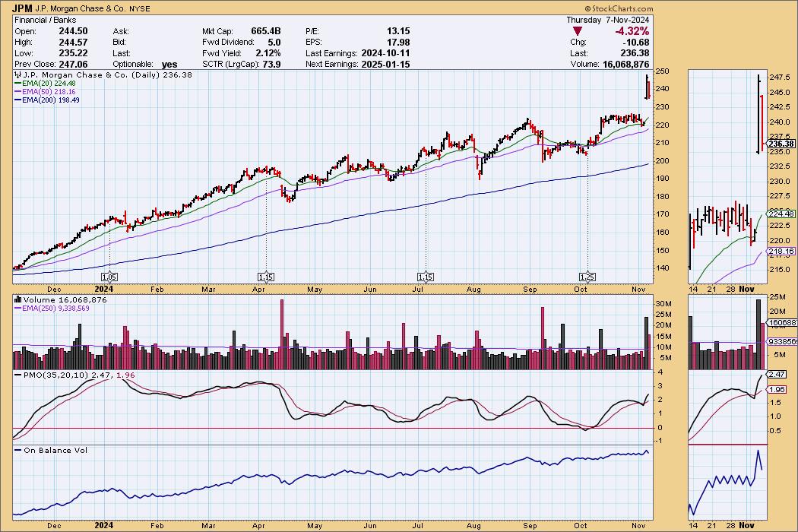
Task: Click the EPS value '17.98'
Action: click(x=398, y=43)
